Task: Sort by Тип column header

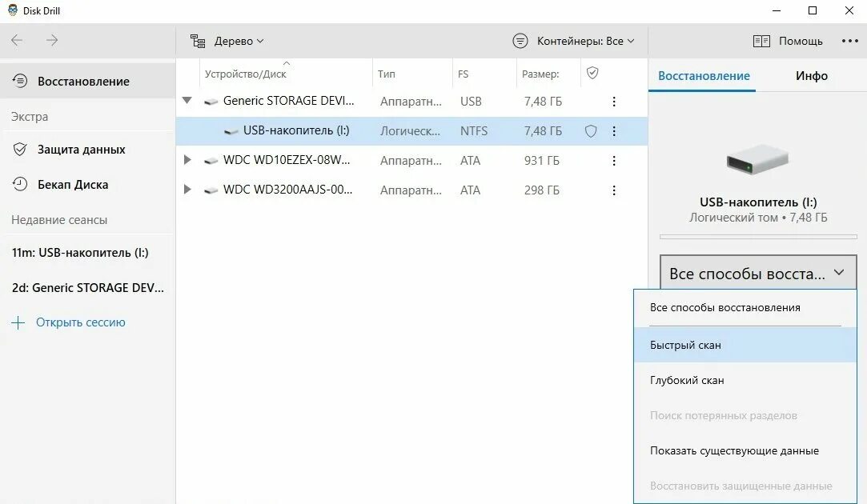Action: [x=387, y=74]
